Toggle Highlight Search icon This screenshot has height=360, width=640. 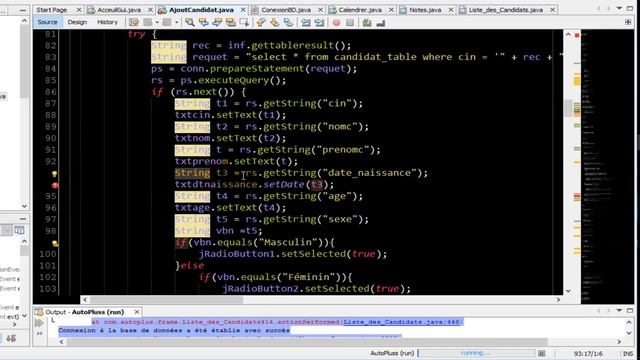click(x=231, y=22)
